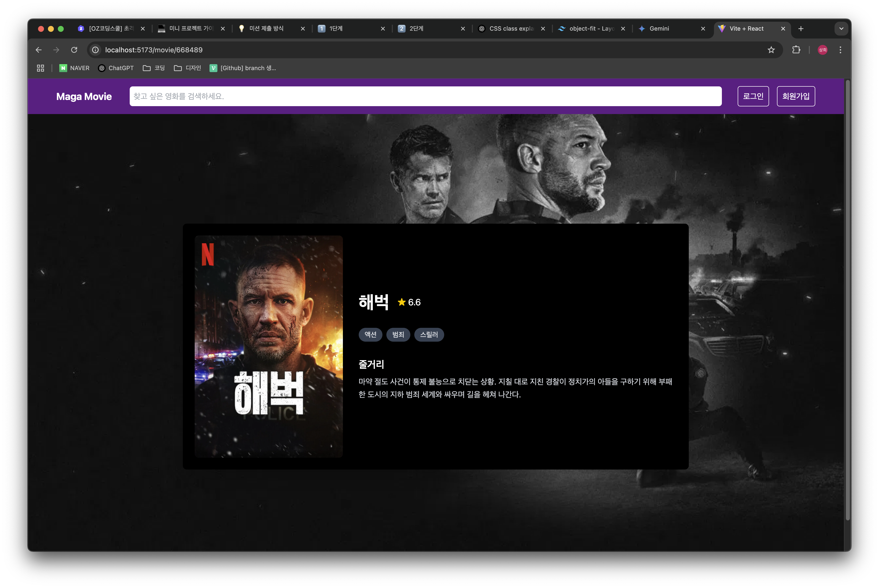Select the 액션 genre tag

click(x=370, y=334)
